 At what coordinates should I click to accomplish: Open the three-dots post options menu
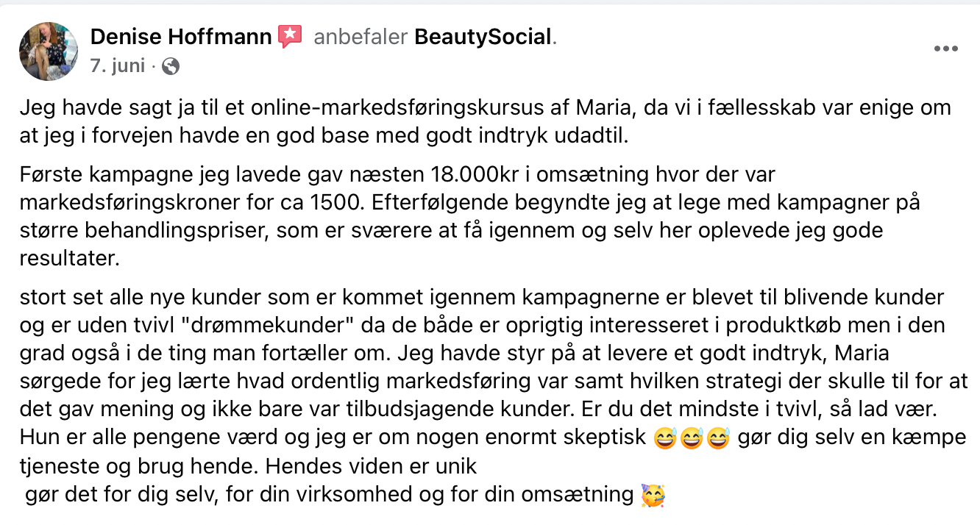click(945, 49)
